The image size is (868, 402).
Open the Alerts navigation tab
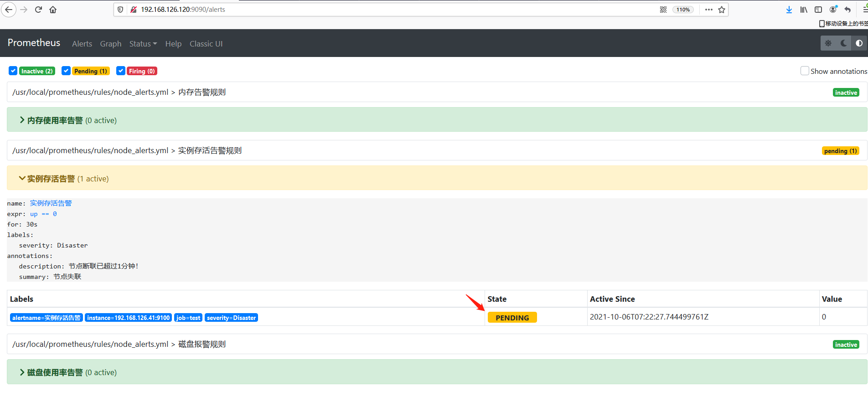coord(82,44)
